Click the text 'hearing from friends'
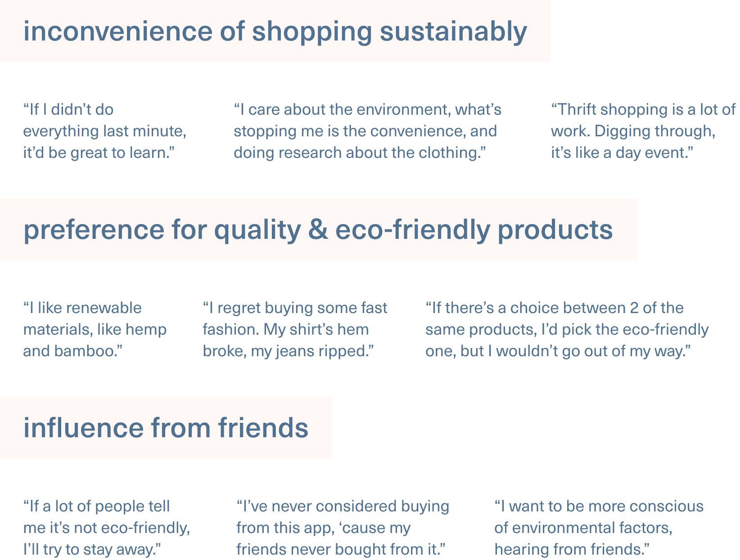 tap(572, 550)
